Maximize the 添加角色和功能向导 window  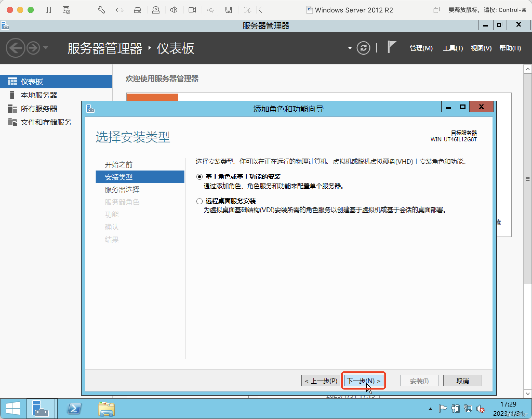(x=463, y=107)
